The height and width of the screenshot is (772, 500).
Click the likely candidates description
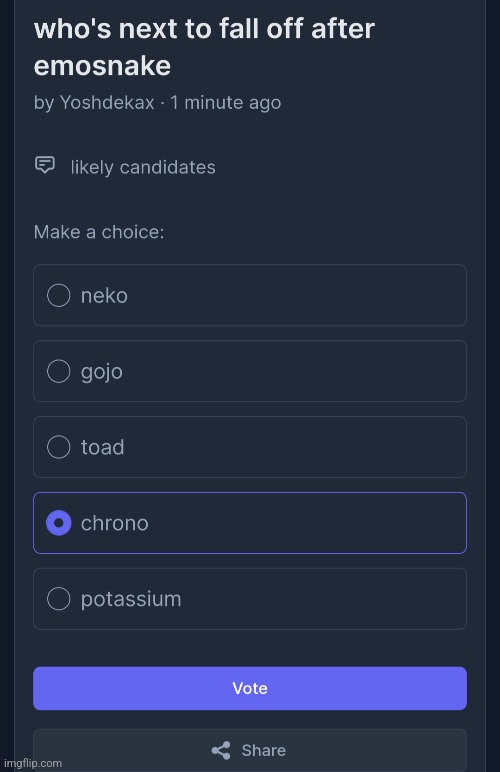[143, 167]
